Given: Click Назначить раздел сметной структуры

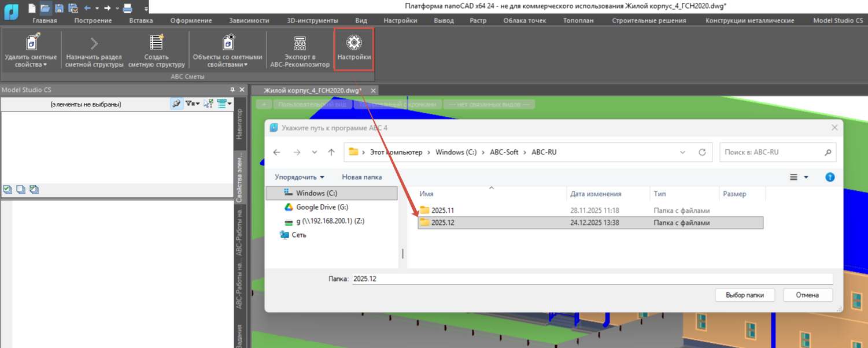Looking at the screenshot, I should [x=94, y=50].
